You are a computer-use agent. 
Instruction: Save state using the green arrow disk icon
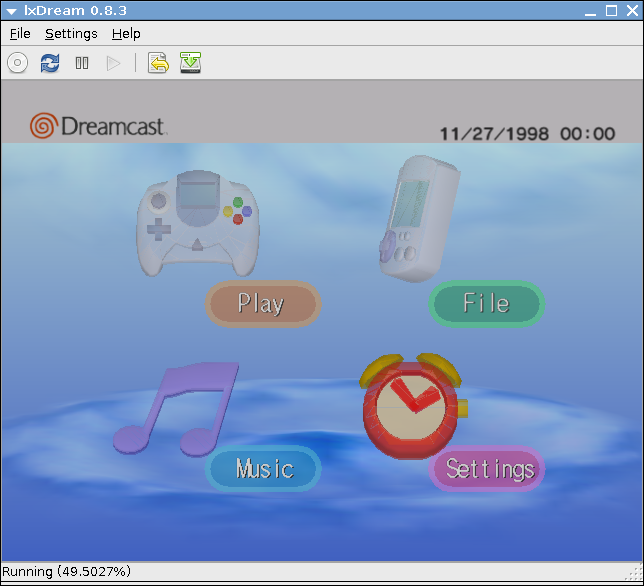pos(190,63)
